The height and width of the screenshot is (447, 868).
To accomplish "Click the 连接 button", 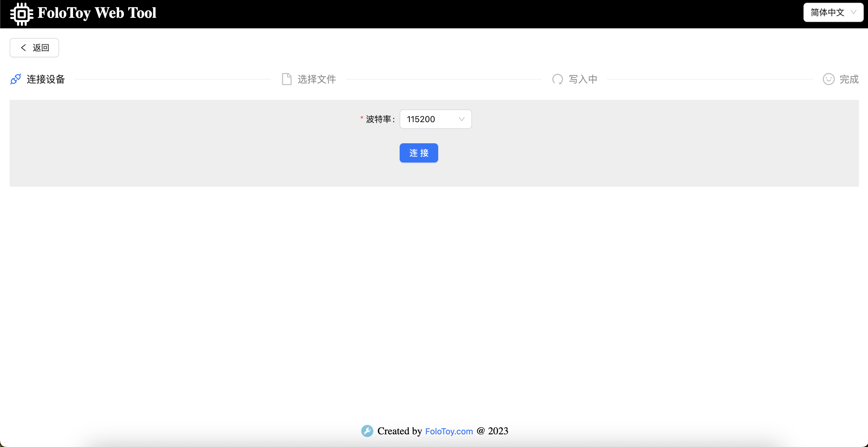I will click(419, 153).
